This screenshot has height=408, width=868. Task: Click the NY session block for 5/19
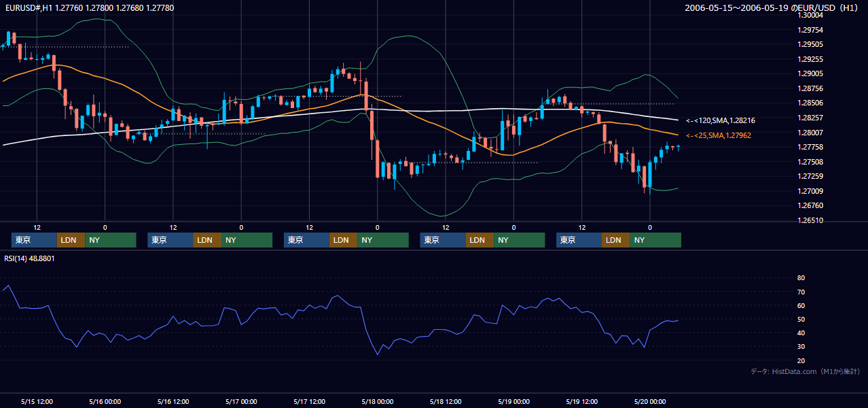(655, 240)
